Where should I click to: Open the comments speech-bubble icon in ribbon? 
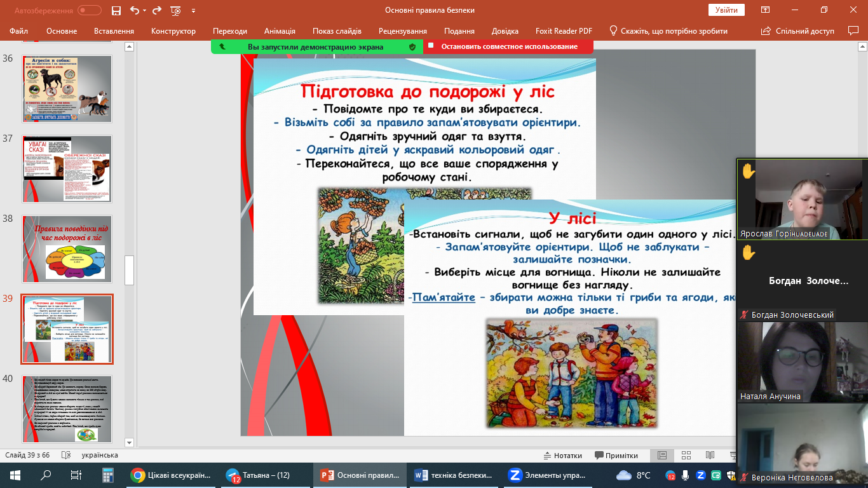click(x=853, y=30)
